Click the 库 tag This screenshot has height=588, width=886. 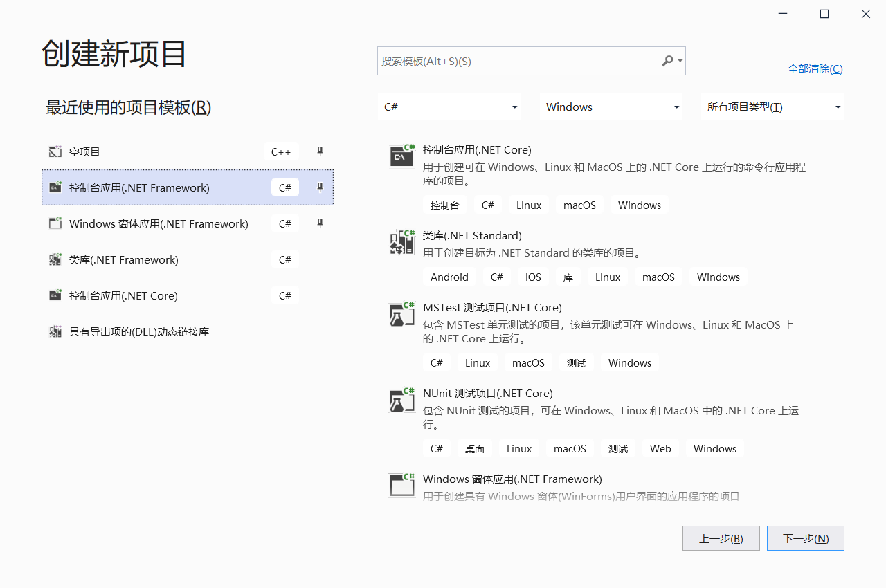[568, 277]
